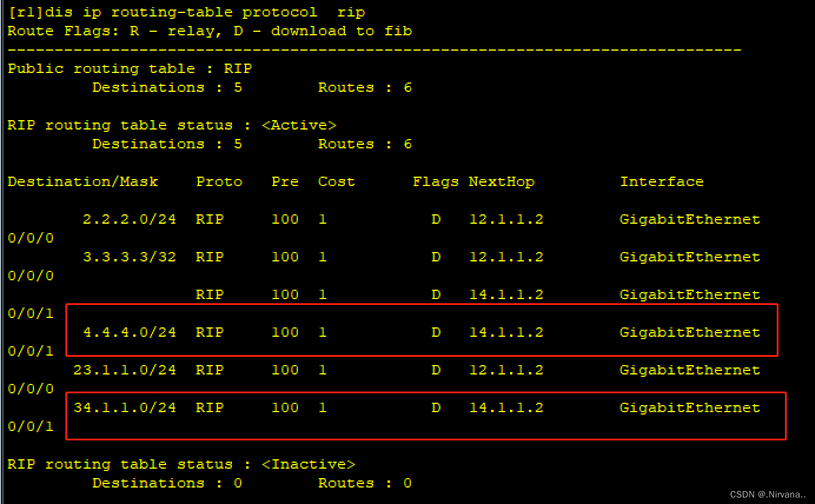Click 'Public routing table : RIP' heading
Screen dimensions: 815x504
[130, 69]
